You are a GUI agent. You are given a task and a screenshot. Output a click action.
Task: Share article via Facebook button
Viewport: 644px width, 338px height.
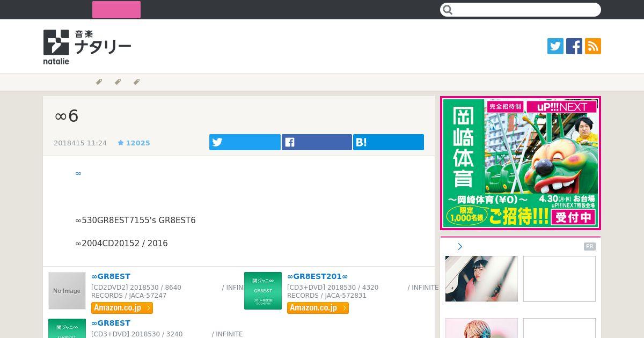(x=317, y=142)
